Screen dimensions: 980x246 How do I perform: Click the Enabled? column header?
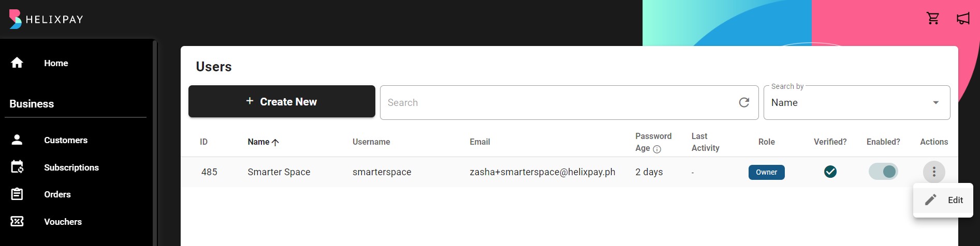883,142
